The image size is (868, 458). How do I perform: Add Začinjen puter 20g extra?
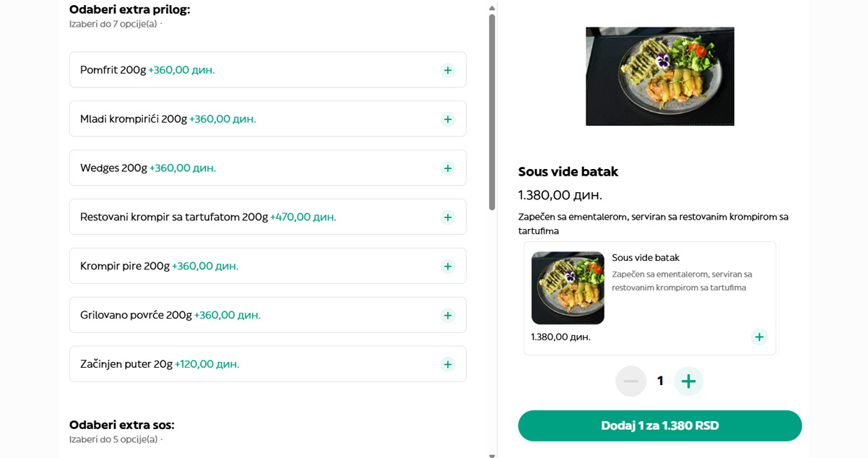(x=448, y=365)
